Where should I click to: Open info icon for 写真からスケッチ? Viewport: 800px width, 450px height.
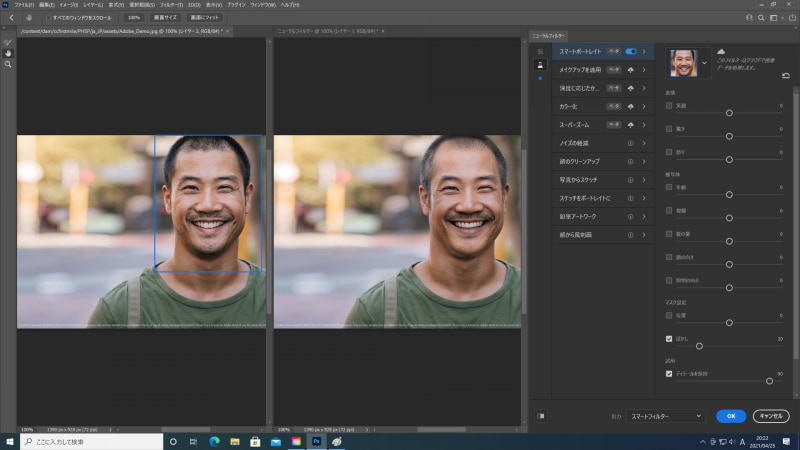(631, 180)
